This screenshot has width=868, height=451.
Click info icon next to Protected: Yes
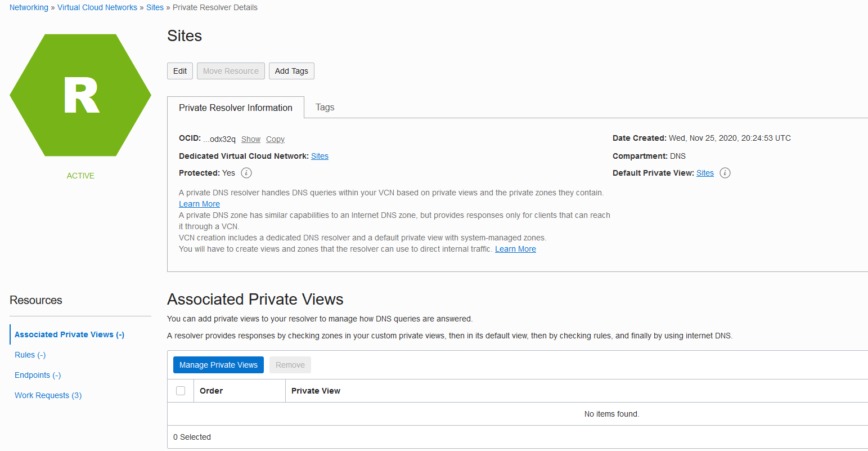[x=246, y=173]
